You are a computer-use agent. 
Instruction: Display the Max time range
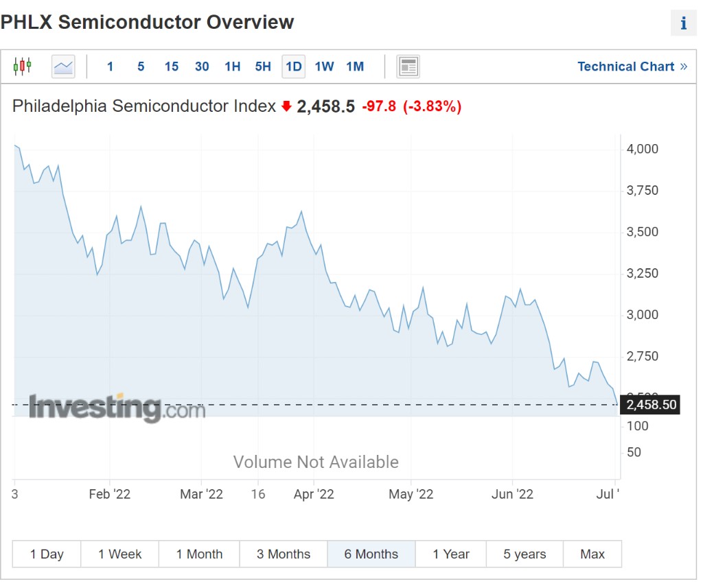[592, 554]
